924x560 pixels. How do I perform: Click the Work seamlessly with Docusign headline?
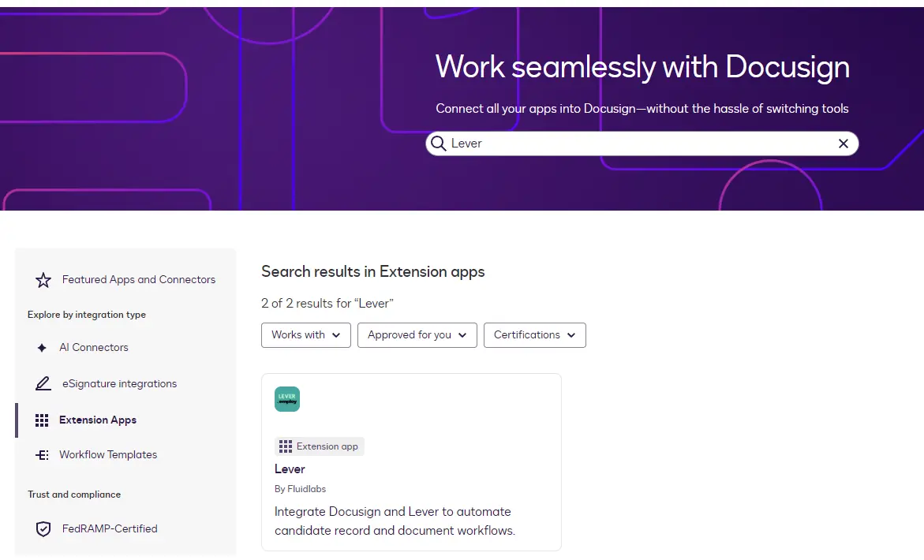click(x=642, y=66)
